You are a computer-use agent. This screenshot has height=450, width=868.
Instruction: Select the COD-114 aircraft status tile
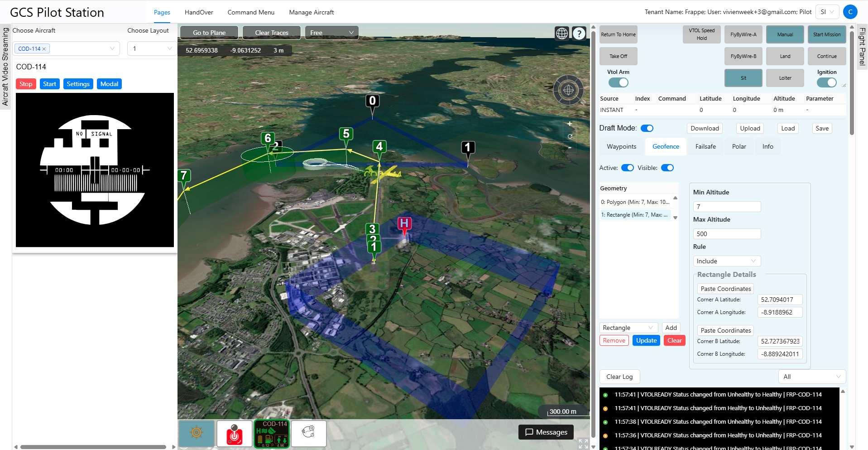tap(271, 434)
